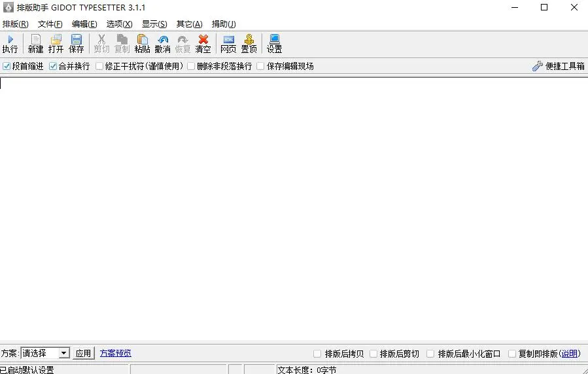Uncheck the 合并换行 option
Image resolution: width=588 pixels, height=374 pixels.
(x=53, y=66)
